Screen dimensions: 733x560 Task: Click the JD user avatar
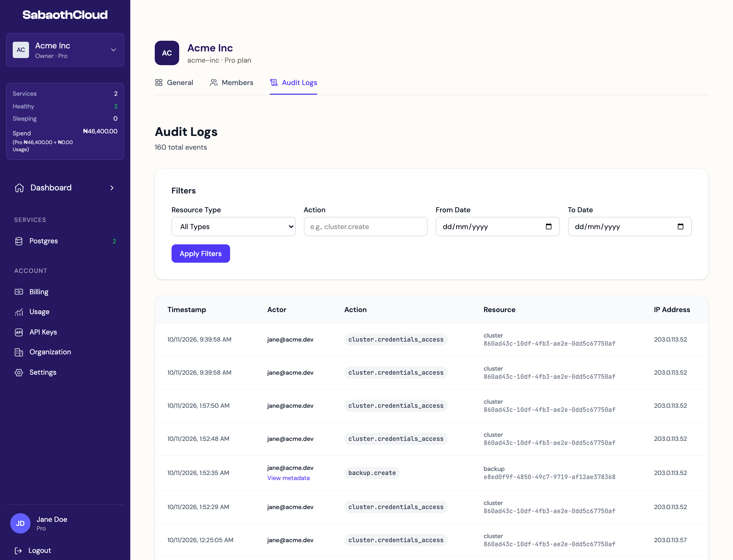20,523
